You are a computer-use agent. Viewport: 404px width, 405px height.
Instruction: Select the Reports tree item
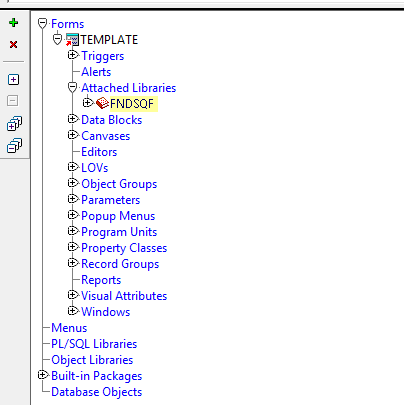point(101,280)
